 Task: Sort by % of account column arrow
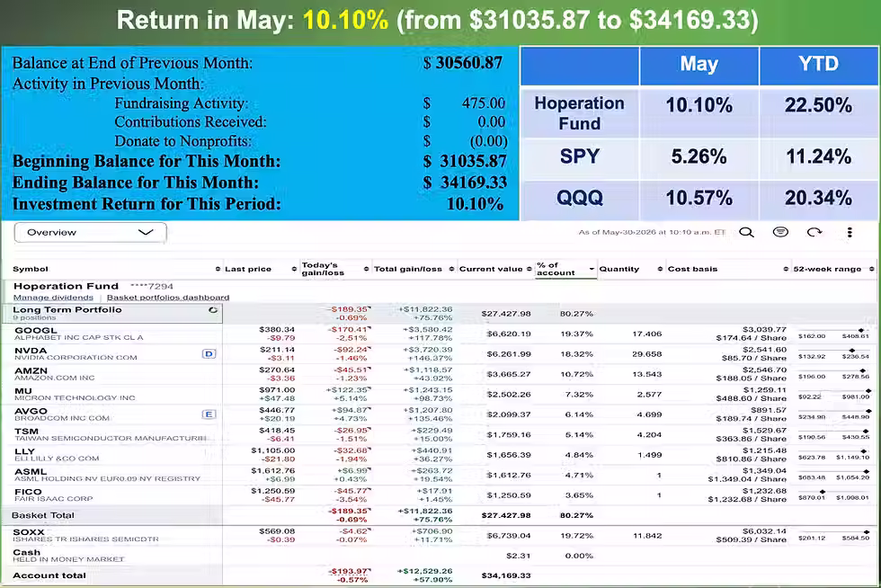pos(592,269)
